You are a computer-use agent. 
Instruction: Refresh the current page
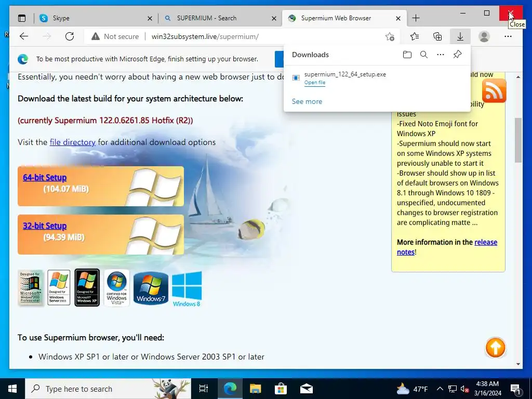(x=70, y=36)
